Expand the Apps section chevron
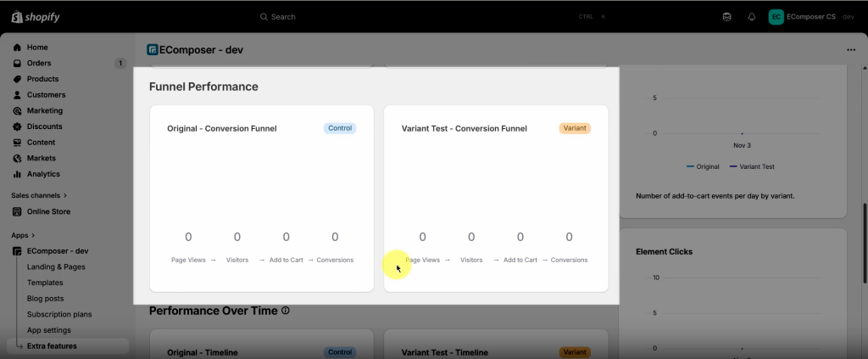 coord(33,235)
